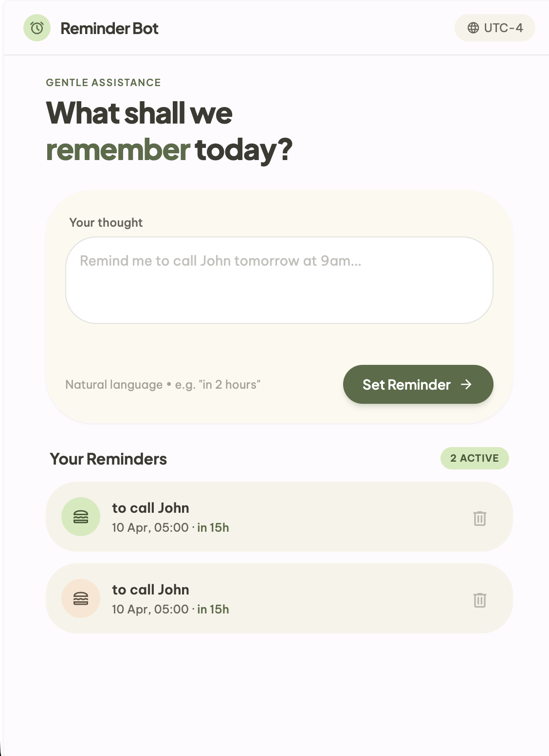Click the green ACTIVE status pill
The width and height of the screenshot is (549, 756).
point(475,458)
